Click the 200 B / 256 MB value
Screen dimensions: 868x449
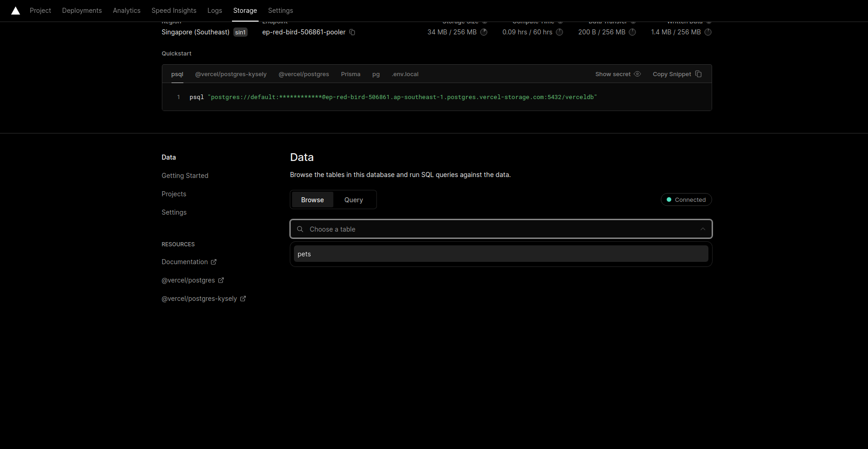click(x=602, y=32)
